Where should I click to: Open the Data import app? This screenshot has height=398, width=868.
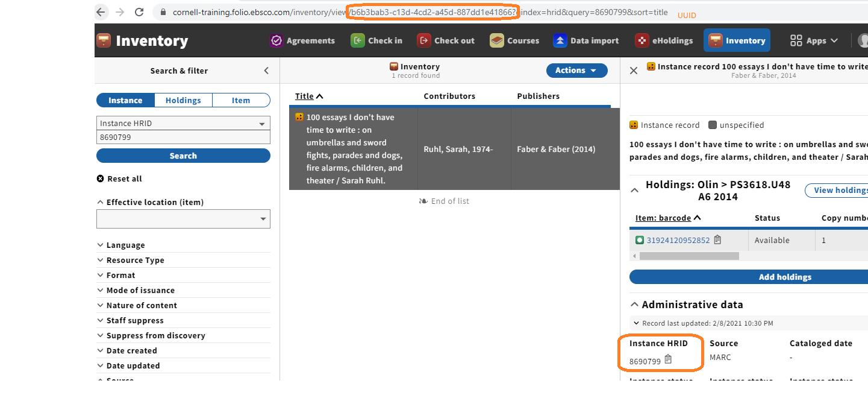586,40
